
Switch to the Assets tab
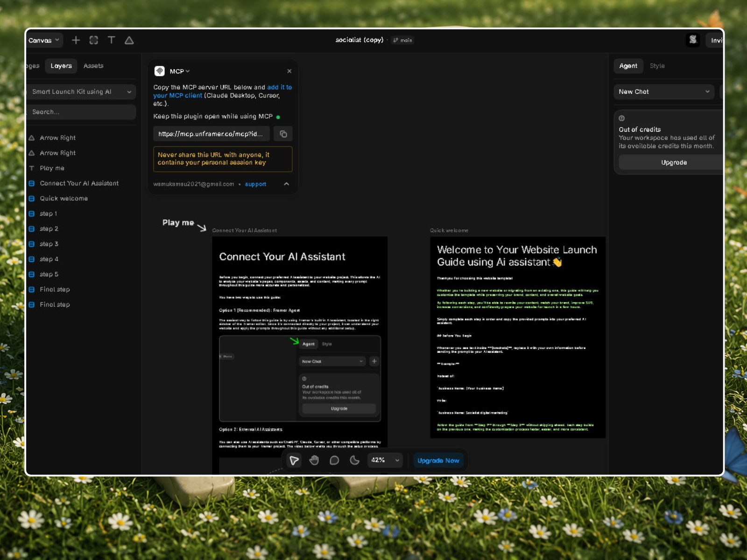(93, 66)
